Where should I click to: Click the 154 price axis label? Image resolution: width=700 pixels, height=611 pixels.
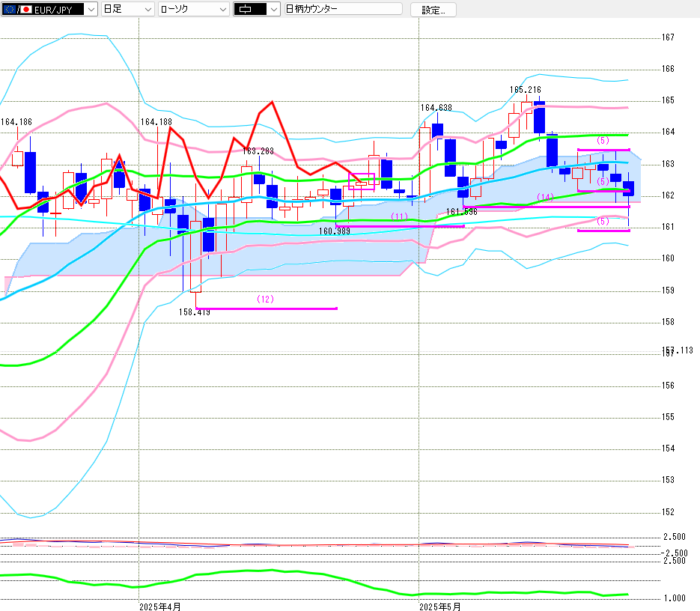coord(668,449)
